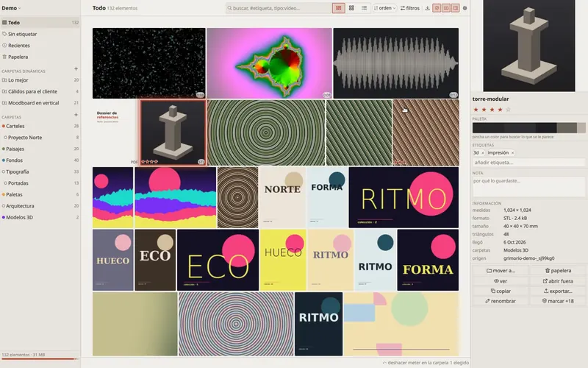Open the Arquitectura folder
588x368 pixels.
(40, 206)
